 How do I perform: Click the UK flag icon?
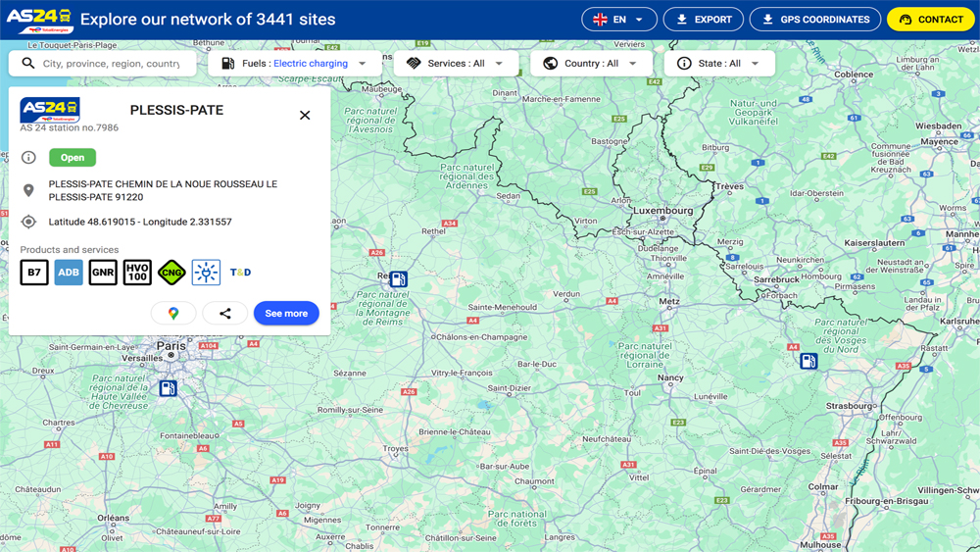pos(600,20)
